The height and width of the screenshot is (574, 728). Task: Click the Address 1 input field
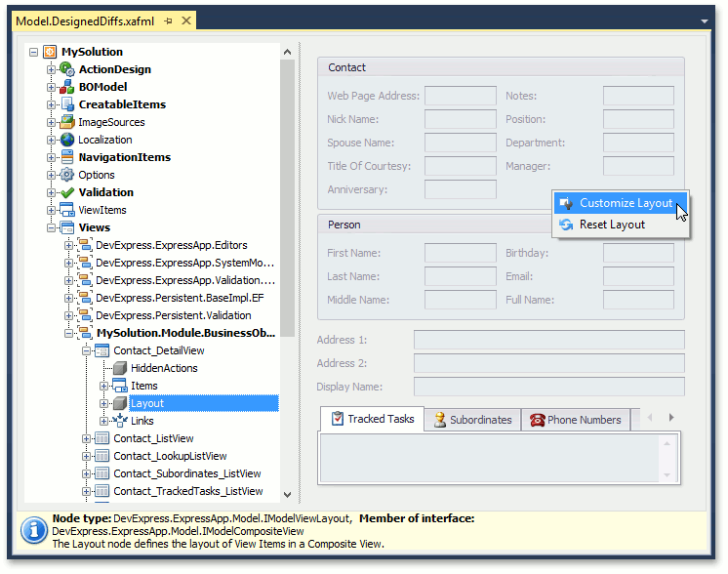pyautogui.click(x=548, y=340)
